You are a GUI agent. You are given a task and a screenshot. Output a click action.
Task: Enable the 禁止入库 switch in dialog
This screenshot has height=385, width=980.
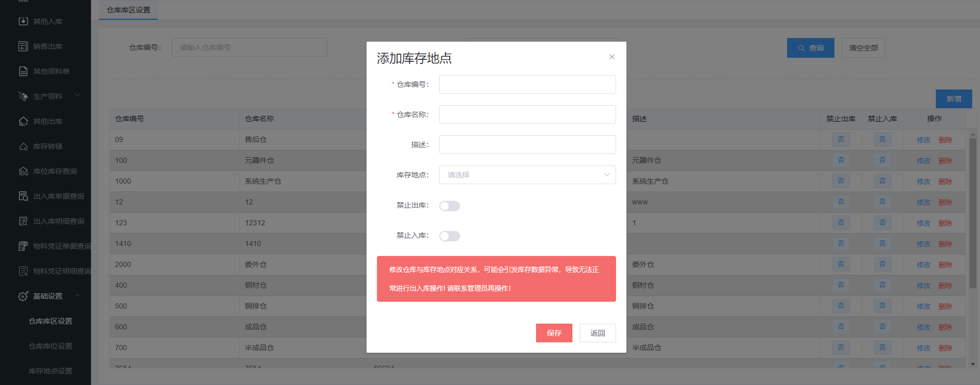[x=449, y=236]
